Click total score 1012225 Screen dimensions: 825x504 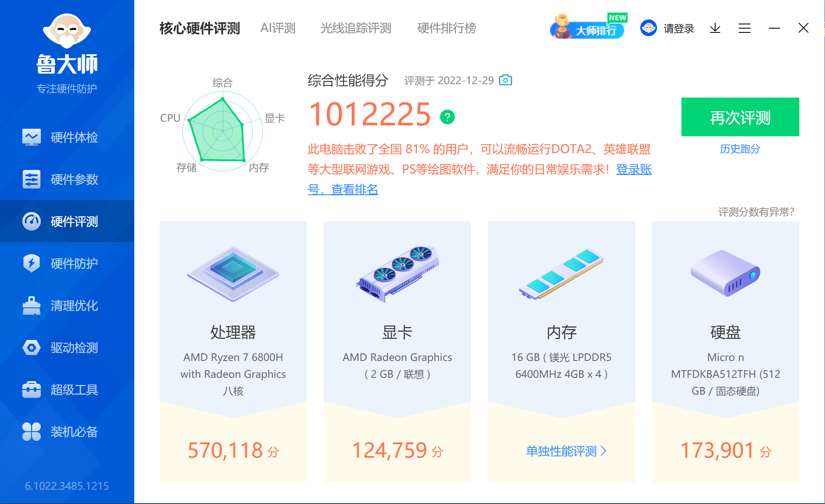(370, 114)
